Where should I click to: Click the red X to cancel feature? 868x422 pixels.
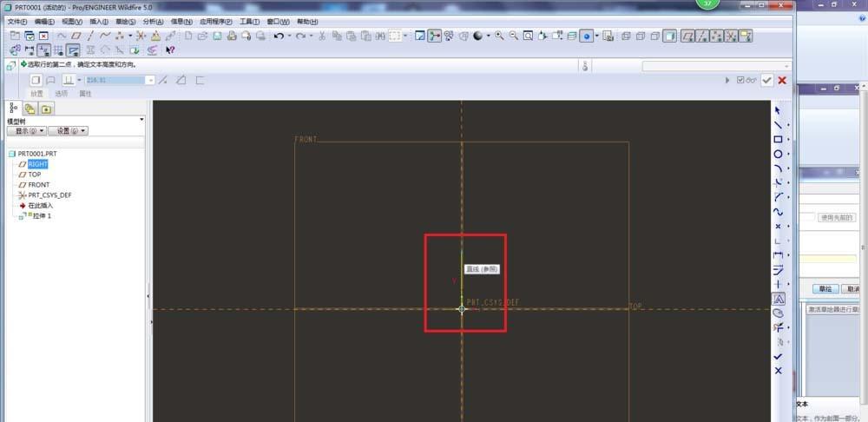782,80
